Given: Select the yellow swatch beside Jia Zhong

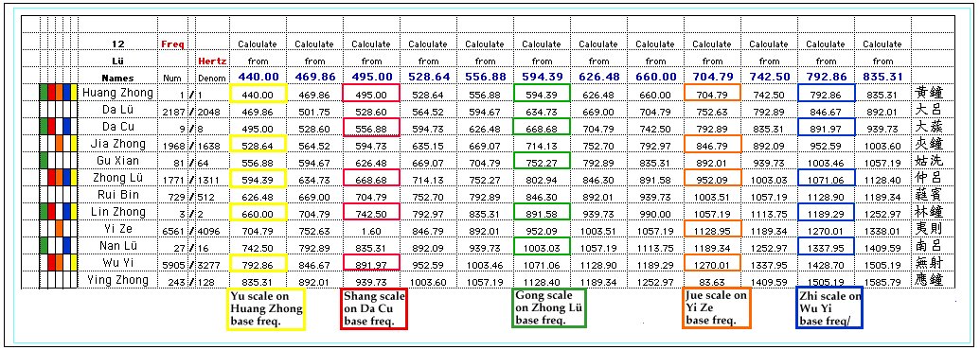Looking at the screenshot, I should (x=74, y=144).
